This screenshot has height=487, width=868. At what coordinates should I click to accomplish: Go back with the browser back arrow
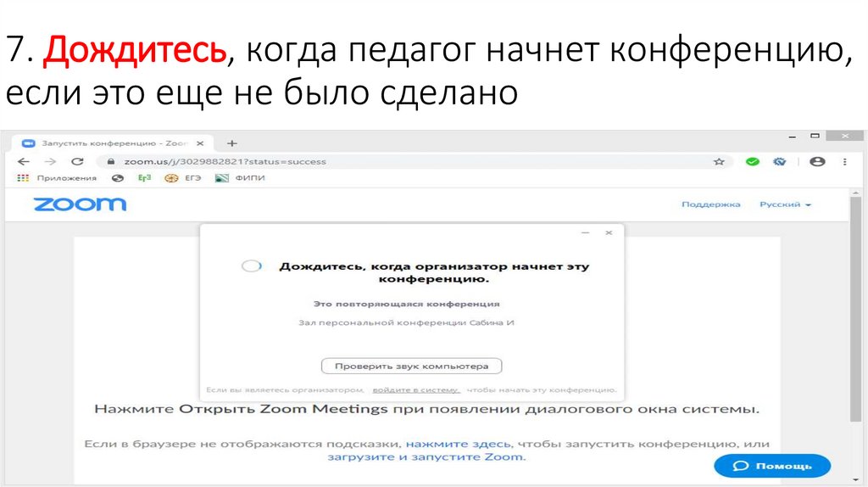pos(24,162)
